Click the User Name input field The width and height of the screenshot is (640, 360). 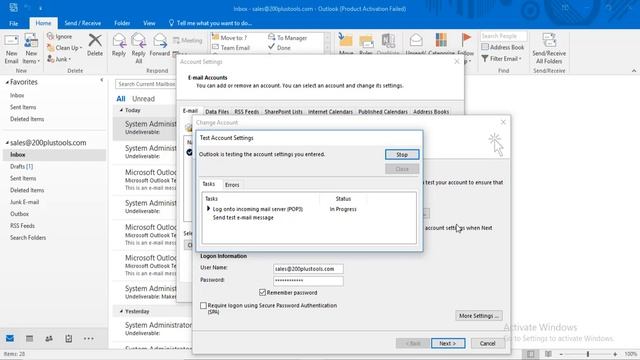(308, 269)
